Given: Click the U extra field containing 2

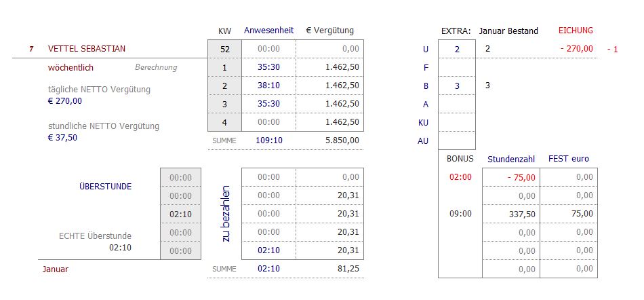Looking at the screenshot, I should [457, 49].
